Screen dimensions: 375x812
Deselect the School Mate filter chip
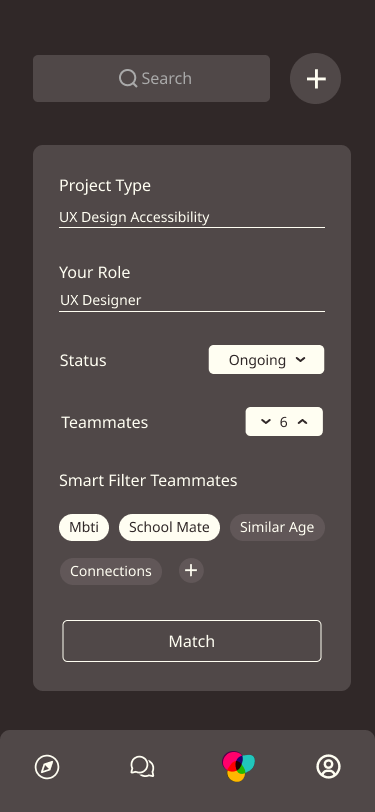pos(169,527)
